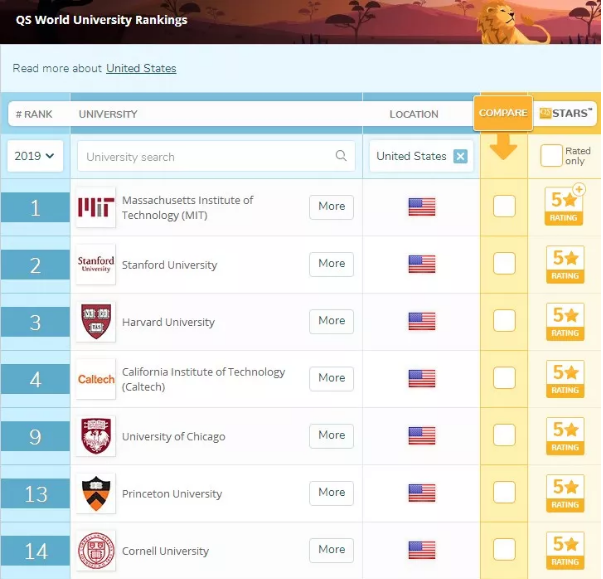
Task: Click More for Cornell University
Action: [331, 550]
